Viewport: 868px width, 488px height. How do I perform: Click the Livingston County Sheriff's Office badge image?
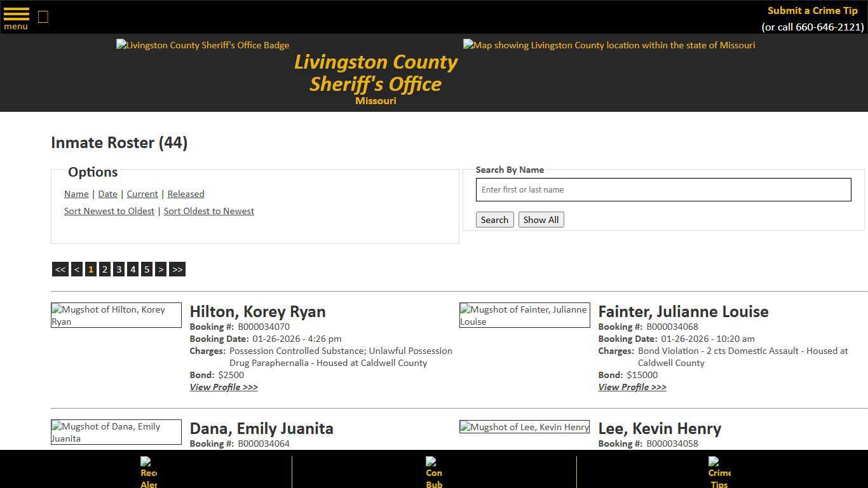(x=202, y=45)
